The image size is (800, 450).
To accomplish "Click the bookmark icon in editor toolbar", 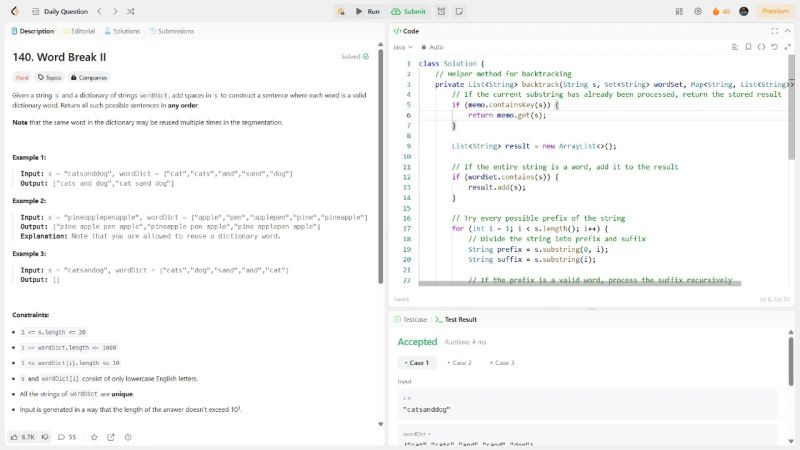I will (748, 47).
